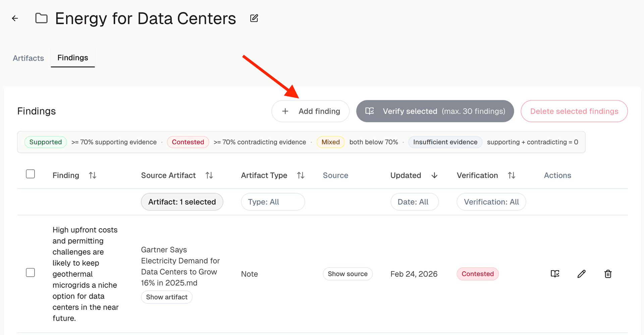Click the plus icon on Add finding

pos(285,111)
